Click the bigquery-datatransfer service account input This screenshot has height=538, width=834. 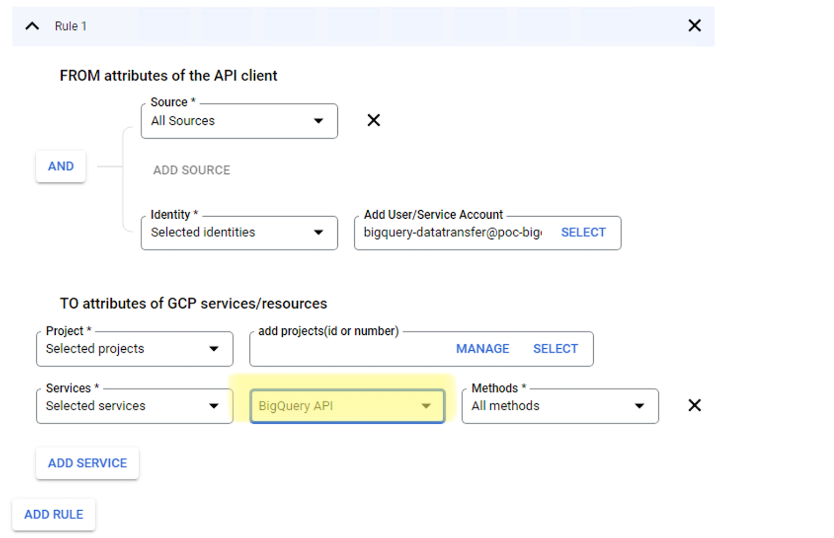pyautogui.click(x=452, y=232)
